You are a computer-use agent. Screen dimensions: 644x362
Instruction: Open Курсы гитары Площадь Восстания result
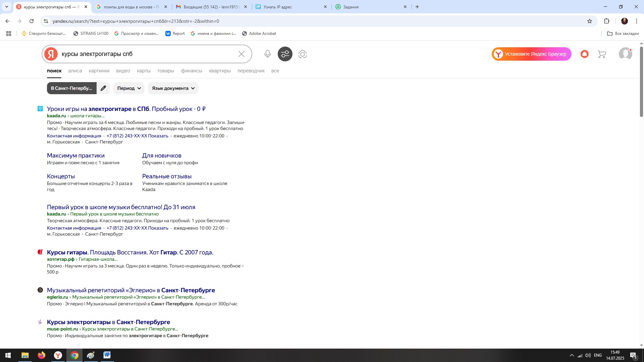pyautogui.click(x=130, y=252)
